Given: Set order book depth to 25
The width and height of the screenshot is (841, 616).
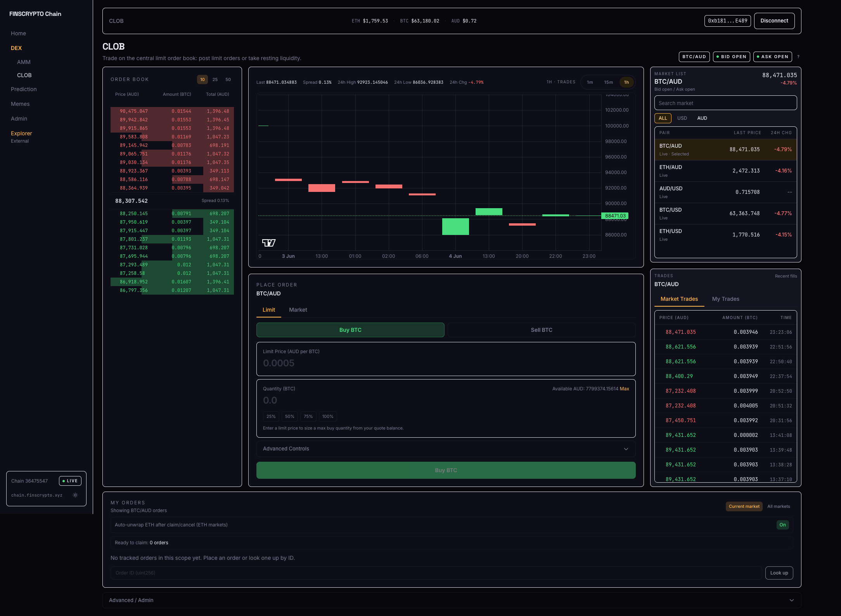Looking at the screenshot, I should coord(215,79).
